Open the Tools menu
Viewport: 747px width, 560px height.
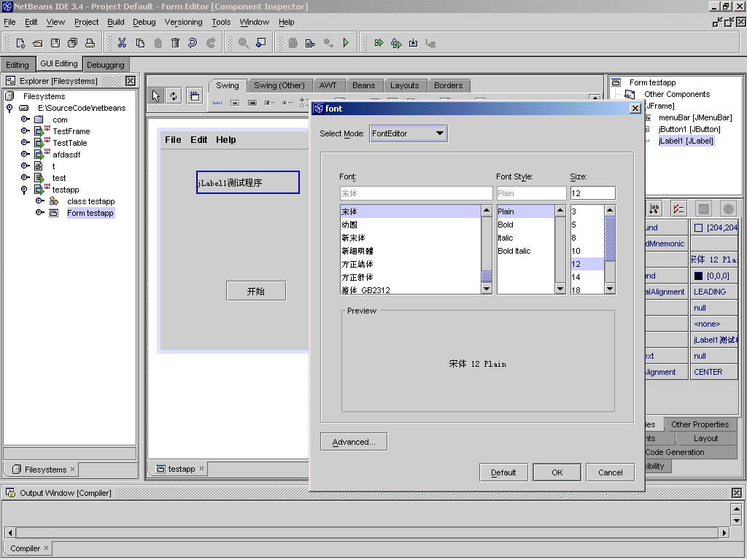(221, 22)
